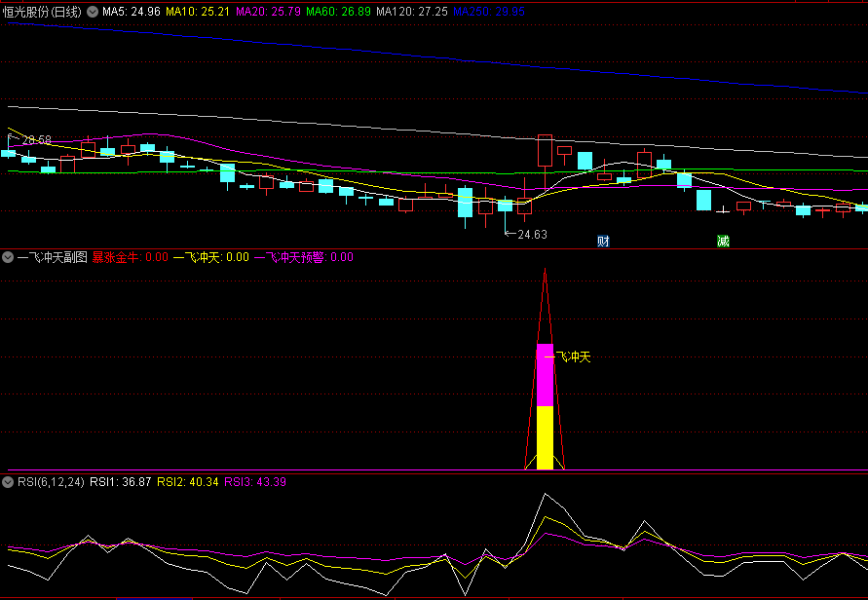Click the 暴涨金牛: 0.00 indicator label
This screenshot has height=600, width=868.
(131, 257)
